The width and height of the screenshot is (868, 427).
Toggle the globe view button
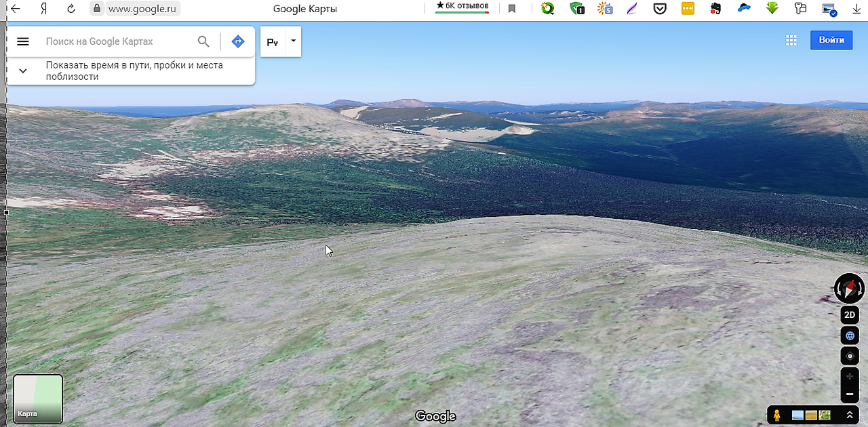(x=850, y=335)
